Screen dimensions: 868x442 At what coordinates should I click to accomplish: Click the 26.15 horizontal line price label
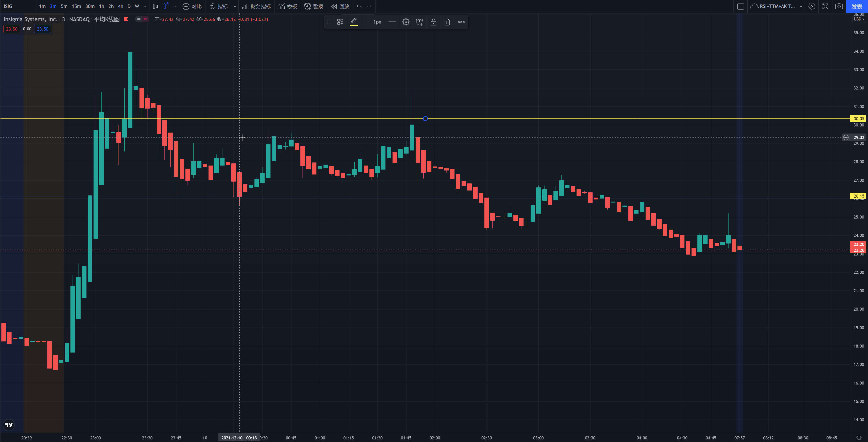click(859, 196)
